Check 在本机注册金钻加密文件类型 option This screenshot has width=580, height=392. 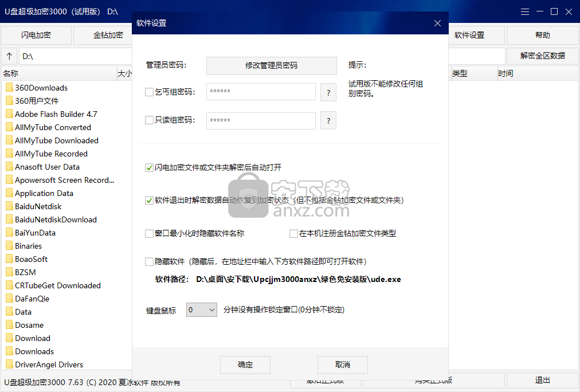pyautogui.click(x=293, y=233)
